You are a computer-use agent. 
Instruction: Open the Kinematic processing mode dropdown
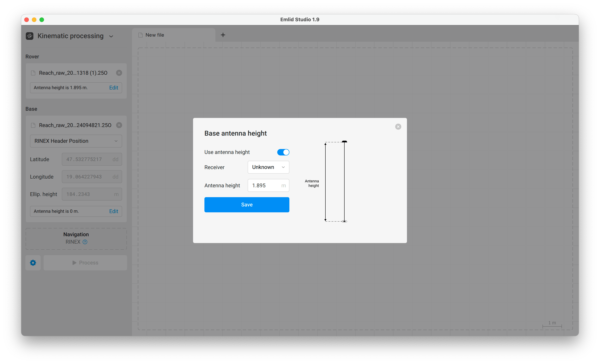coord(111,36)
